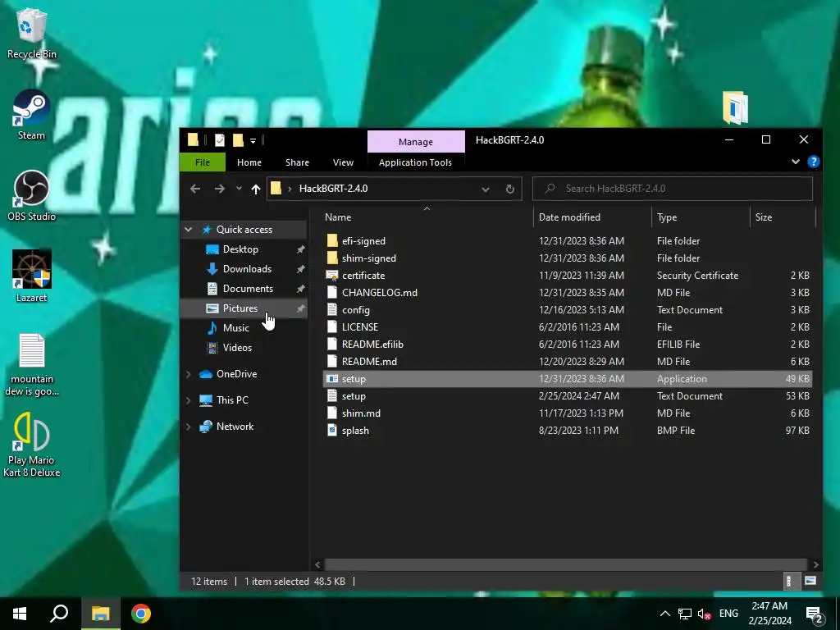Image resolution: width=840 pixels, height=630 pixels.
Task: Switch to large thumbnails view layout
Action: (810, 581)
